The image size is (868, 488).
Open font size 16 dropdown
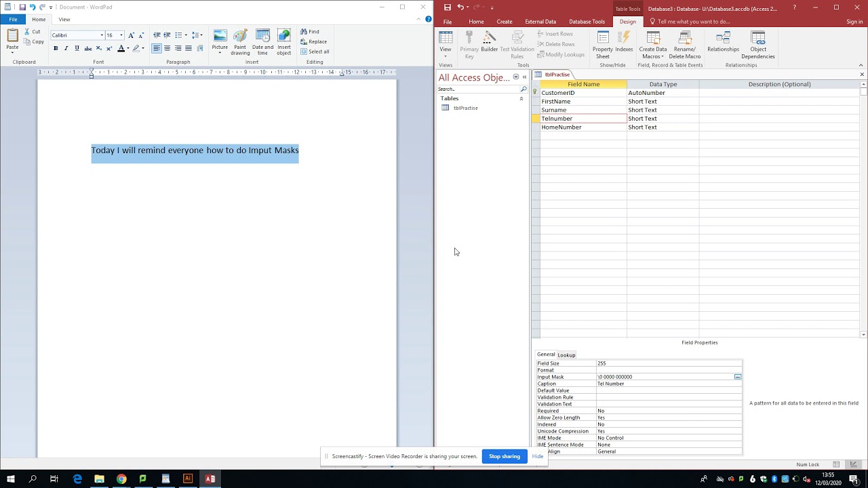(121, 35)
